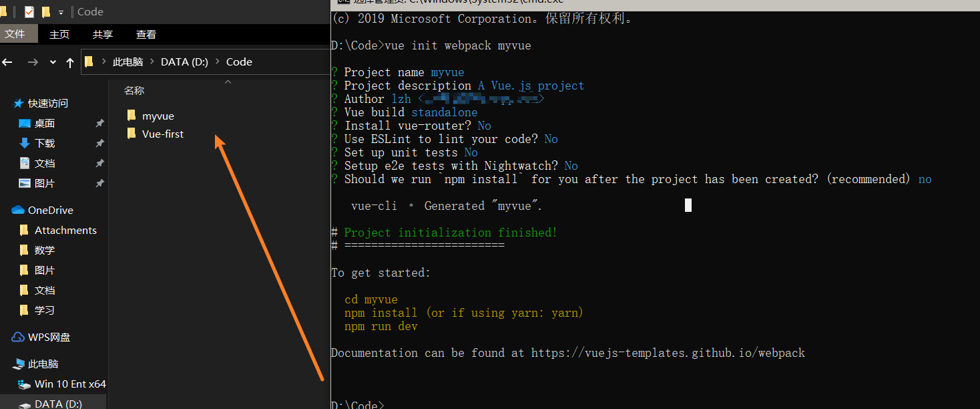Click the OneDrive cloud icon

(18, 210)
